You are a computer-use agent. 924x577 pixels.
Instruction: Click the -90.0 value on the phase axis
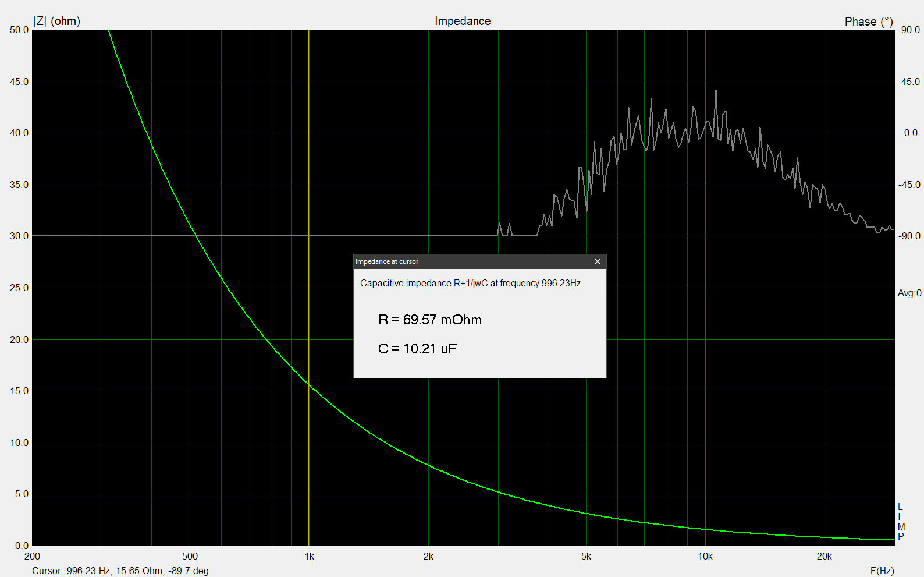tap(909, 236)
